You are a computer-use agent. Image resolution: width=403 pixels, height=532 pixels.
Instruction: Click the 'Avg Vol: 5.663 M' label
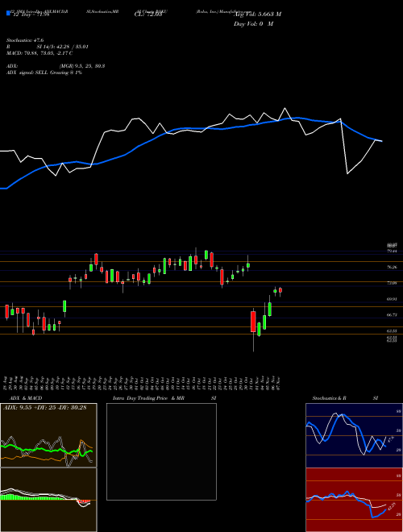258,14
